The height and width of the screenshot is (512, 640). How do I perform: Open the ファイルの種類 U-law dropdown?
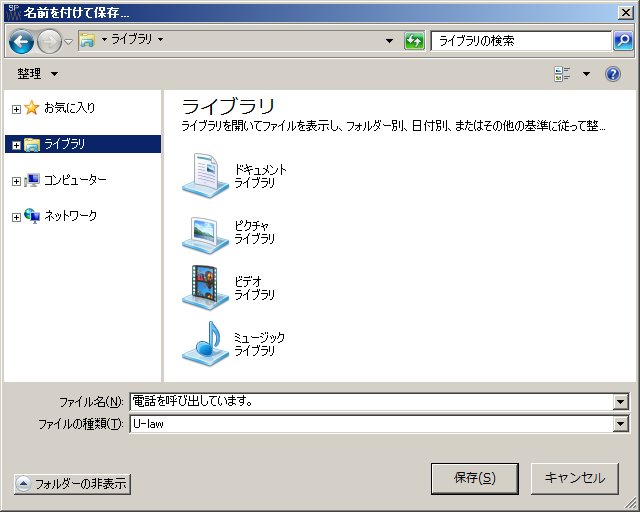pyautogui.click(x=621, y=424)
